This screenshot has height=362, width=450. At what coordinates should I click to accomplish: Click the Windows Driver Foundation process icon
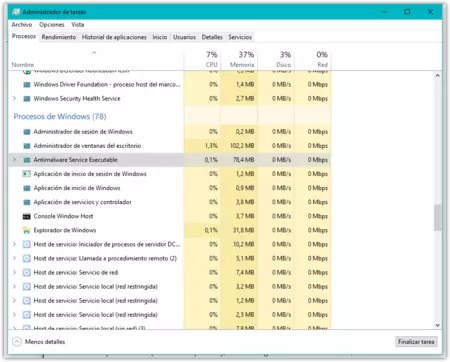pos(27,85)
